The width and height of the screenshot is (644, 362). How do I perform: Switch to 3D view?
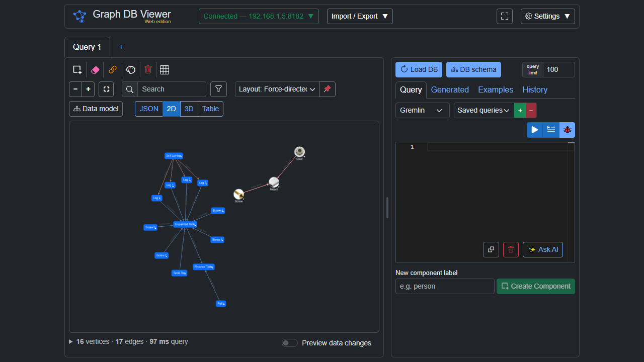[x=189, y=109]
